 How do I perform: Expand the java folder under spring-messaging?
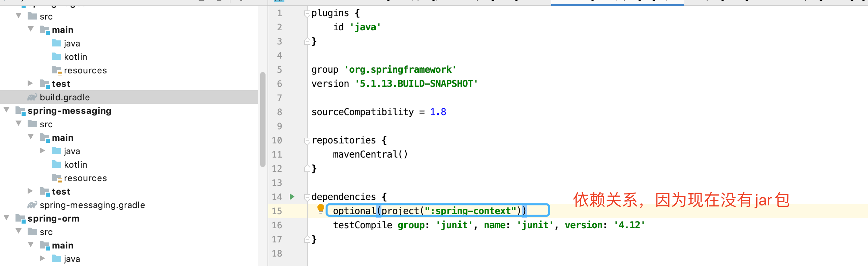[42, 151]
